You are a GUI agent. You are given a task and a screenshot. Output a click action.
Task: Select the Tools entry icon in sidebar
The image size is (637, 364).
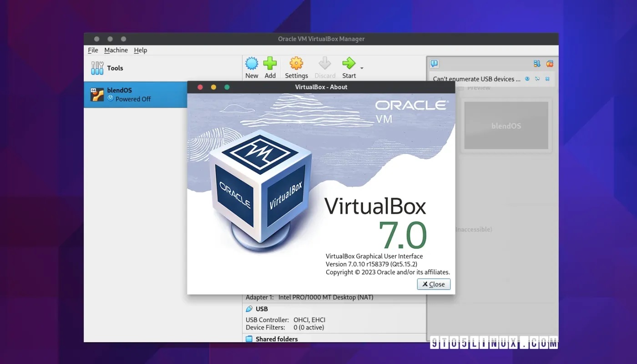[x=97, y=68]
